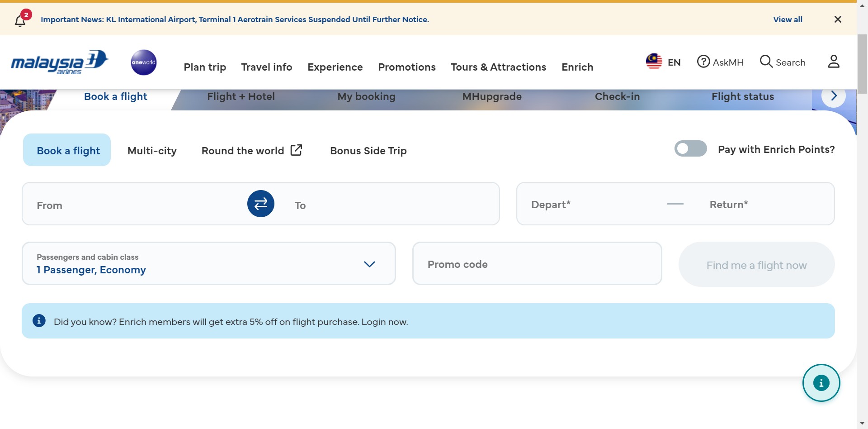The image size is (868, 429).
Task: Click the Malaysia flag language icon
Action: tap(654, 62)
